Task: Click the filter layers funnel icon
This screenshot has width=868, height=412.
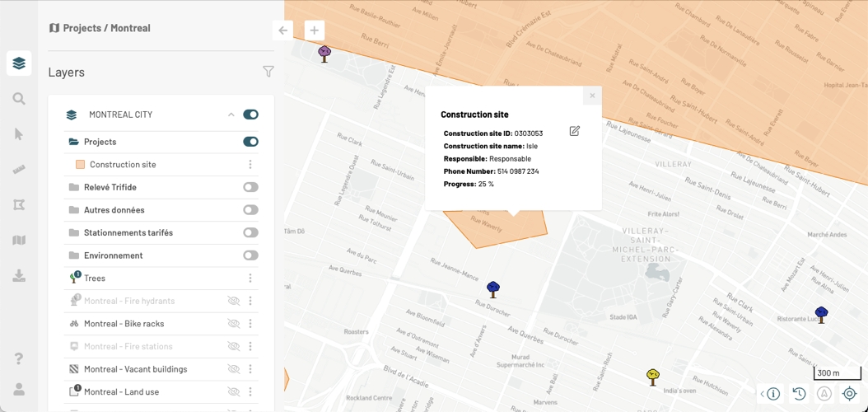Action: [268, 73]
